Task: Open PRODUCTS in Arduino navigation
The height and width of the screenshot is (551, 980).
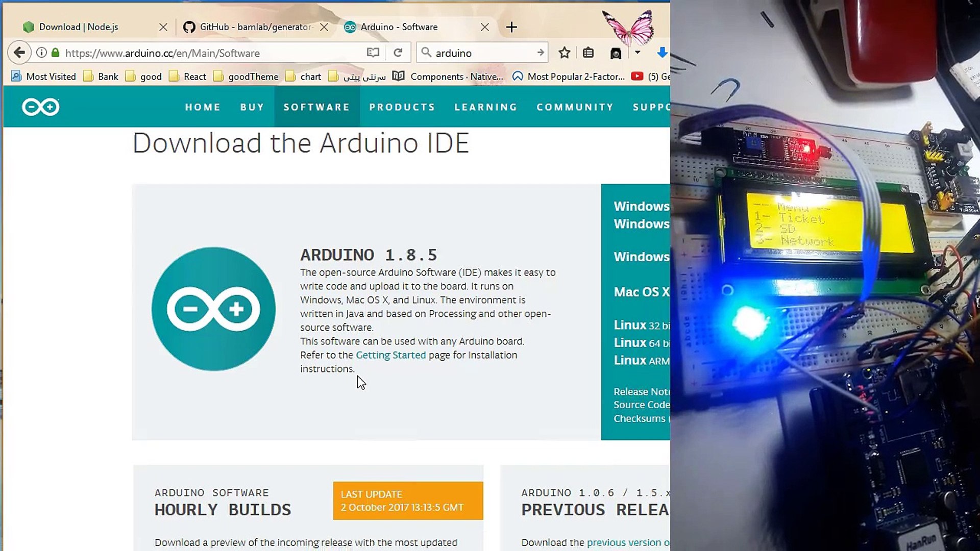Action: (402, 107)
